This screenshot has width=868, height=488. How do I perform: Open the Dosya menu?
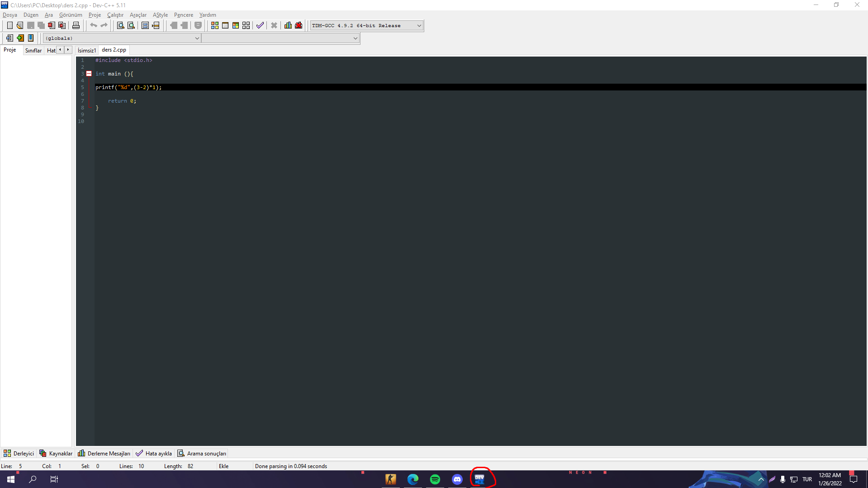click(10, 15)
